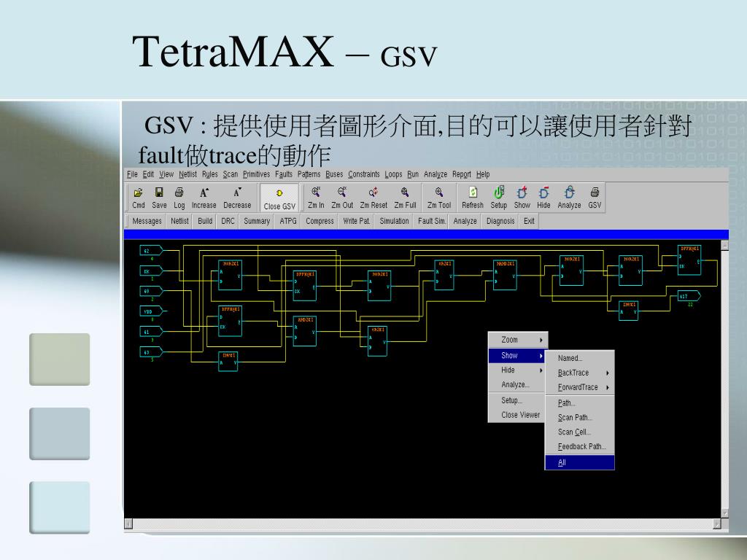Click the Analyze icon in the icon toolbar
Image resolution: width=747 pixels, height=560 pixels.
pyautogui.click(x=569, y=198)
